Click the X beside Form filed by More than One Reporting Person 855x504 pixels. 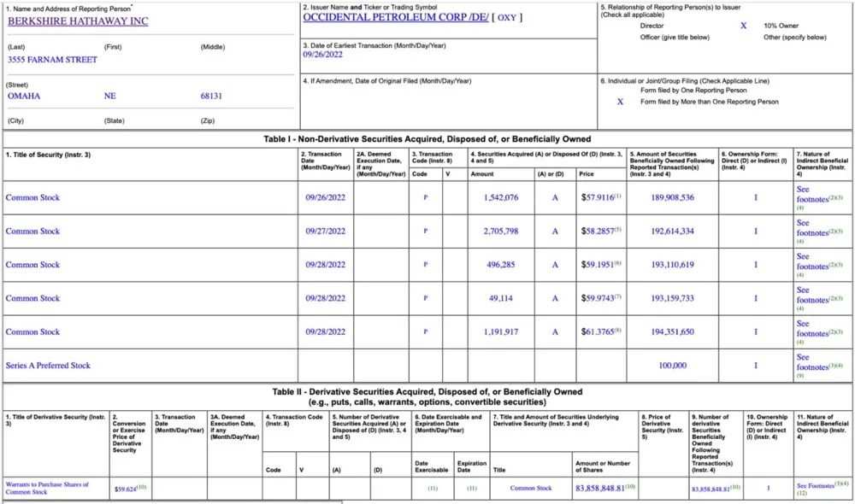[x=620, y=102]
